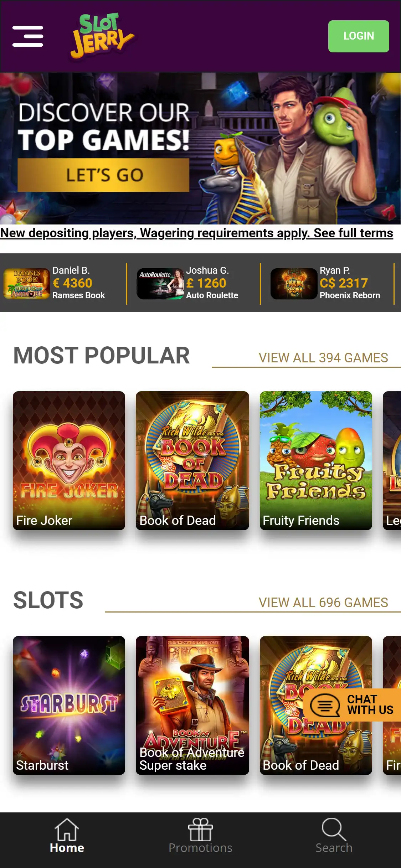The width and height of the screenshot is (401, 868).
Task: Click the green LOGIN button
Action: tap(359, 36)
